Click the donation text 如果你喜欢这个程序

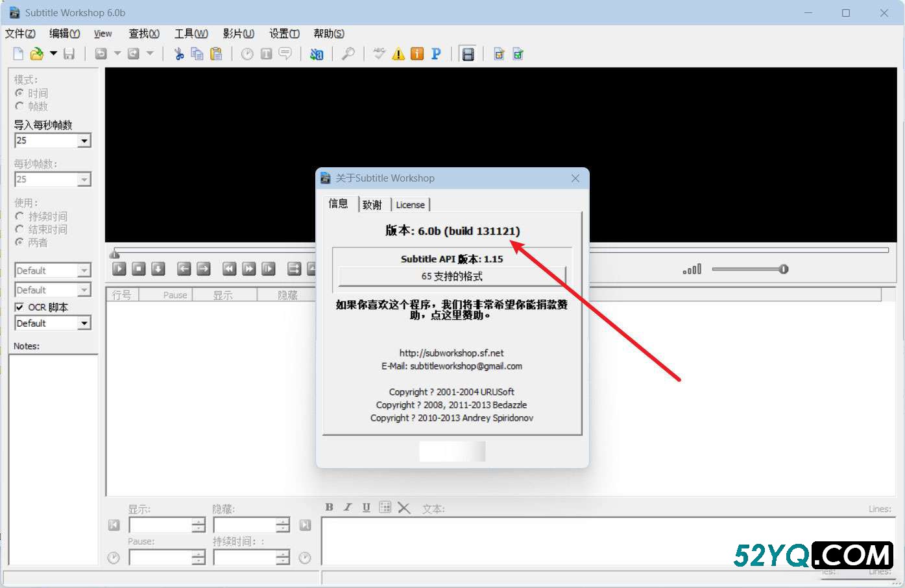pos(452,309)
